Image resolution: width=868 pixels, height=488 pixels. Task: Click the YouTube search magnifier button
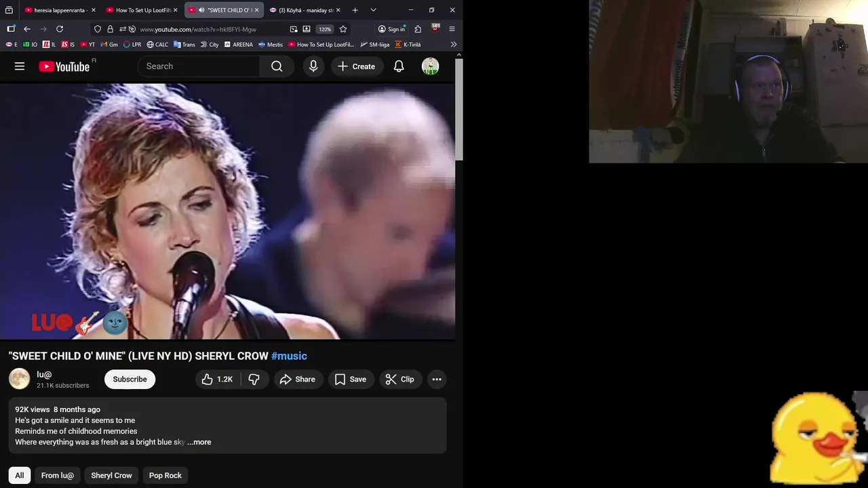[x=277, y=66]
